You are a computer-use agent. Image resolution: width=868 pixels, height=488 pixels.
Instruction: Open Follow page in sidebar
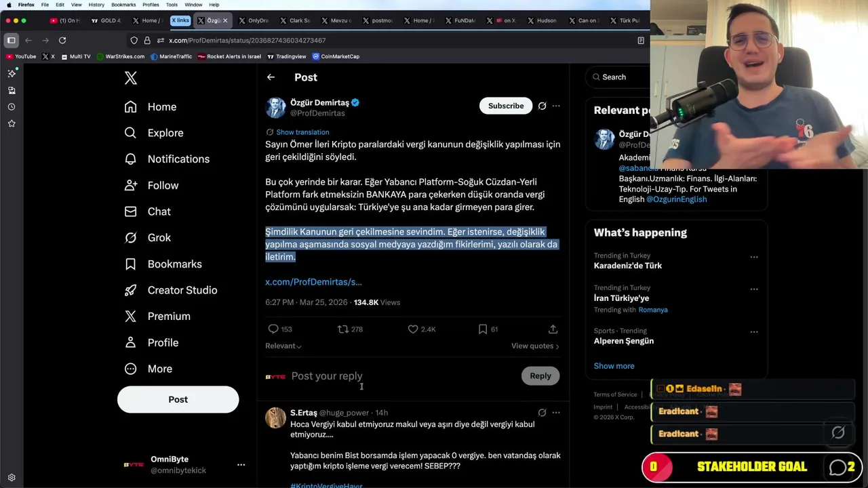151,185
